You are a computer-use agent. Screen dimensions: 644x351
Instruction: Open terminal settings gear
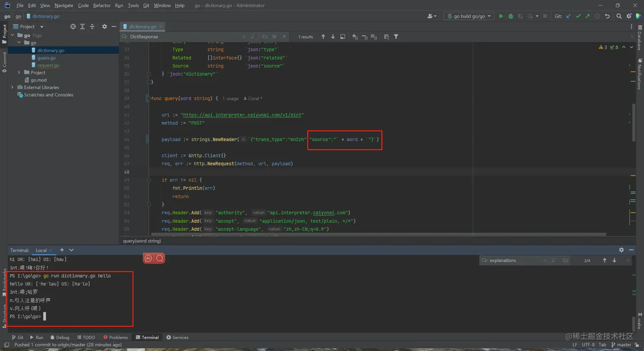(621, 250)
